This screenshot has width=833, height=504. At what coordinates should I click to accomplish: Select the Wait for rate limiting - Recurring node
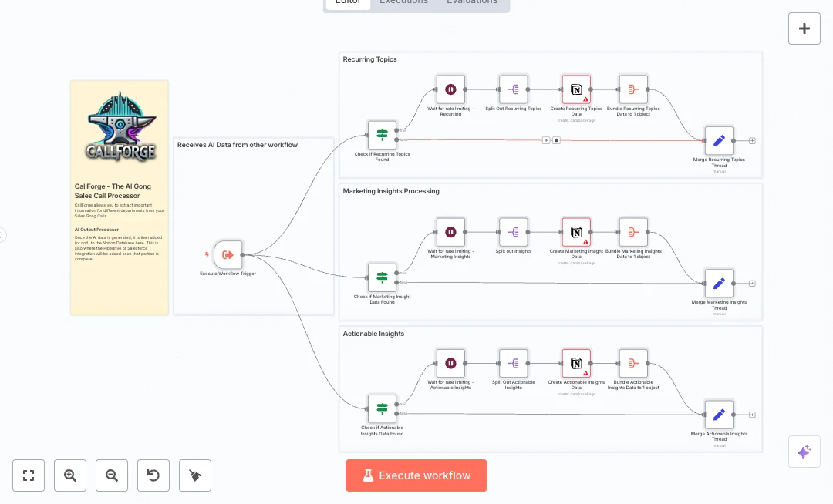[x=450, y=89]
